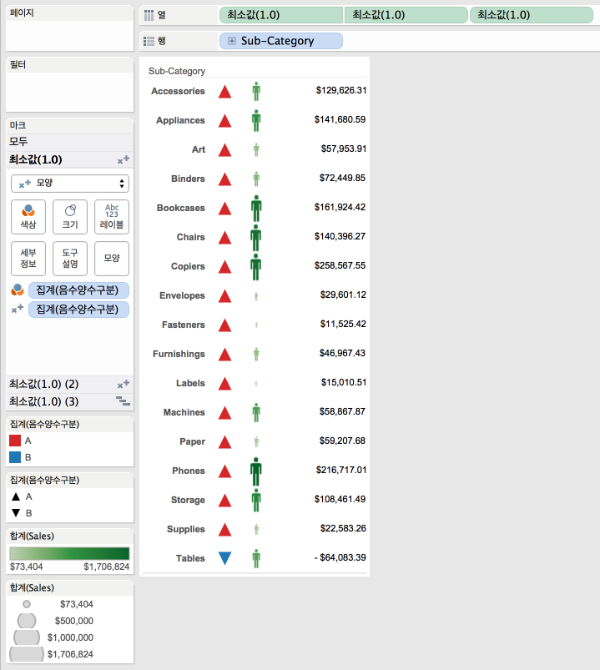
Task: Select the first 최소값(1.0) pill in columns
Action: [280, 15]
